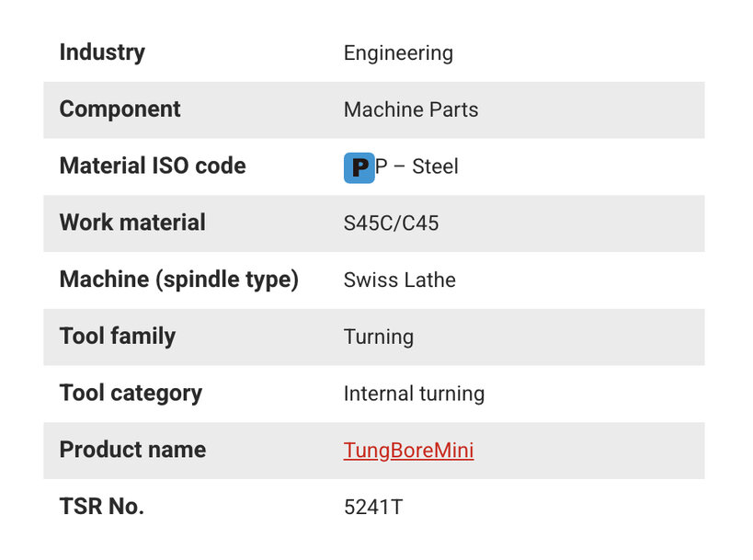The height and width of the screenshot is (560, 753).
Task: Select the Material ISO code label
Action: [x=153, y=166]
